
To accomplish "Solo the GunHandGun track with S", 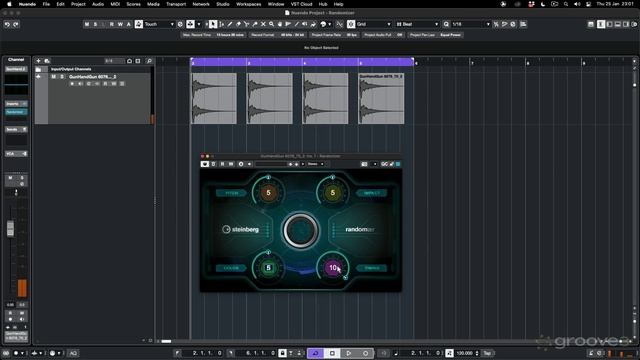I will pos(62,77).
